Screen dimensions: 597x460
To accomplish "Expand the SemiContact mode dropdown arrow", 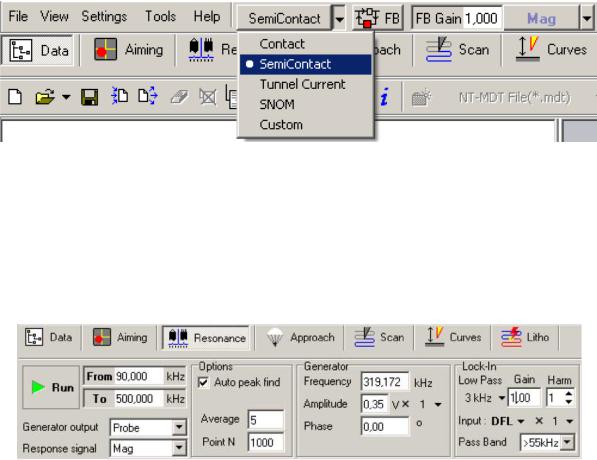I will click(x=339, y=18).
